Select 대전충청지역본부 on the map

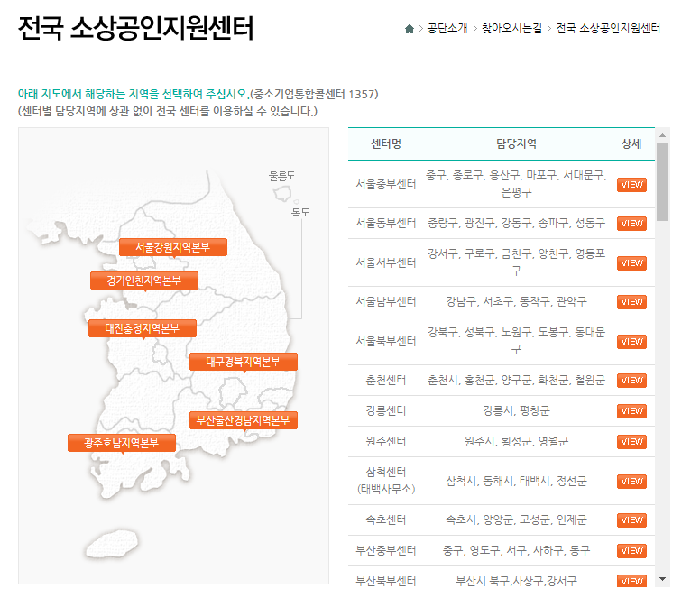143,328
